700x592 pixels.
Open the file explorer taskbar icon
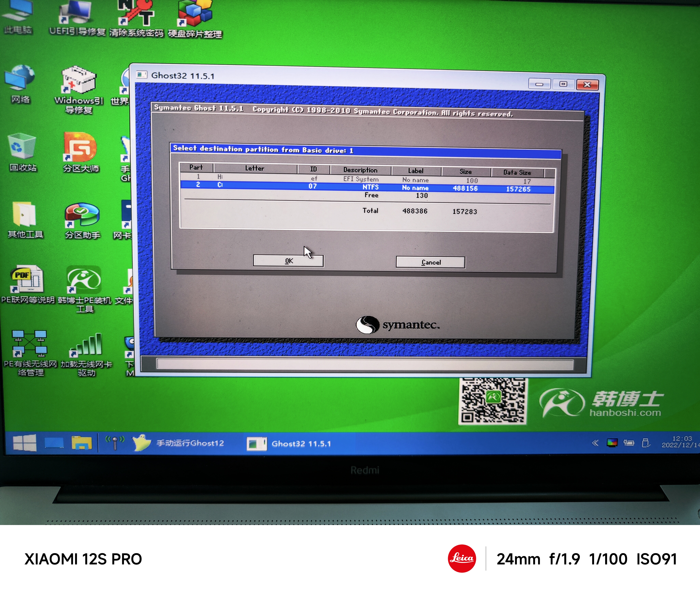click(82, 443)
